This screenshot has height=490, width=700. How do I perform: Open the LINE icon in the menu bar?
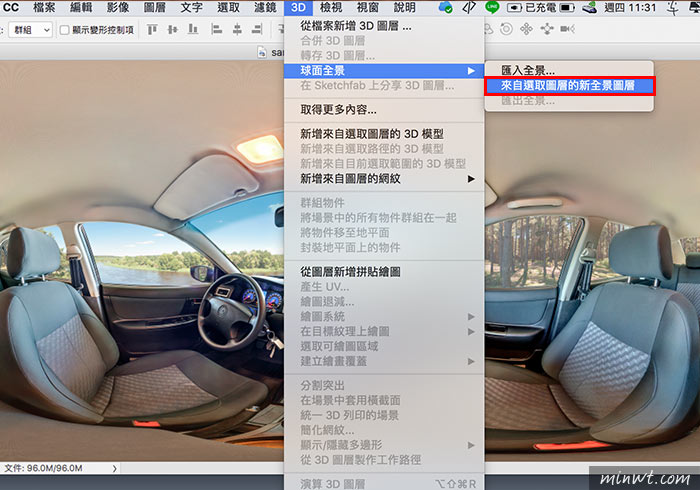492,8
